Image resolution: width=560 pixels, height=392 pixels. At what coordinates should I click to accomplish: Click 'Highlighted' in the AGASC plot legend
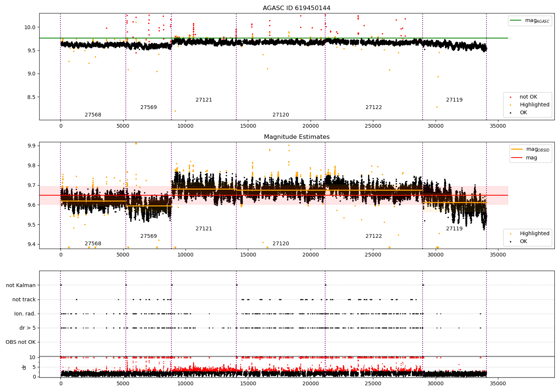535,105
